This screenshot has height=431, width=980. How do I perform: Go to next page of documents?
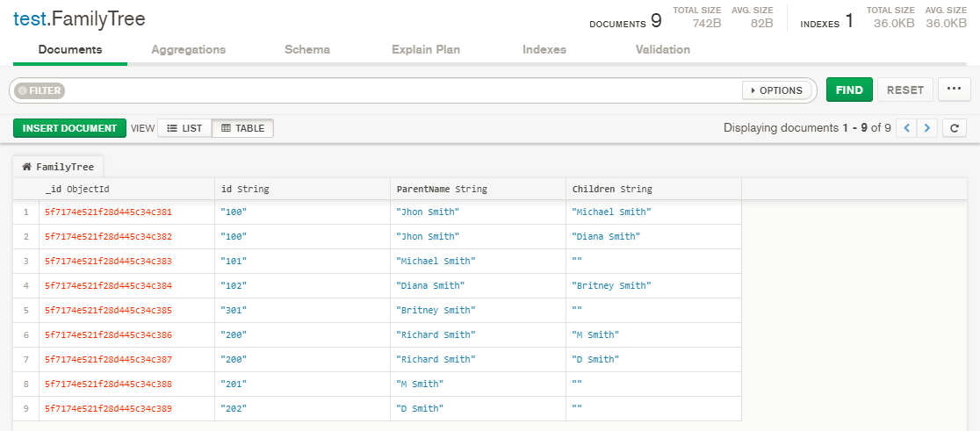click(927, 128)
